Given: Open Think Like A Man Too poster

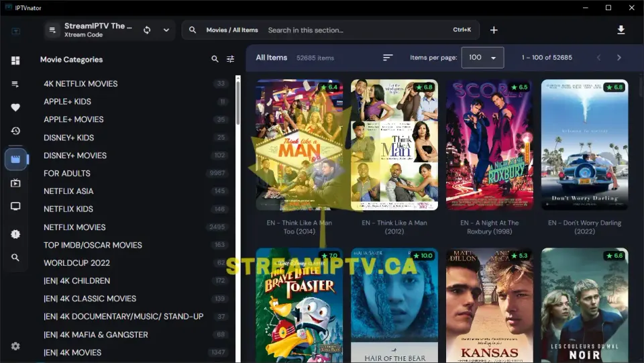Looking at the screenshot, I should [299, 145].
